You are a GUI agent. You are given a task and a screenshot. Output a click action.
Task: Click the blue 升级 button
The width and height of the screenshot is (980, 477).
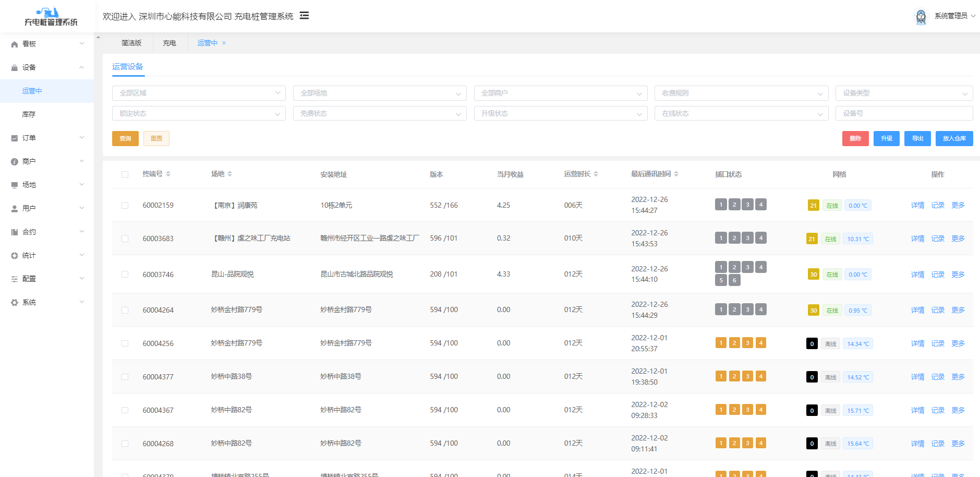coord(887,138)
